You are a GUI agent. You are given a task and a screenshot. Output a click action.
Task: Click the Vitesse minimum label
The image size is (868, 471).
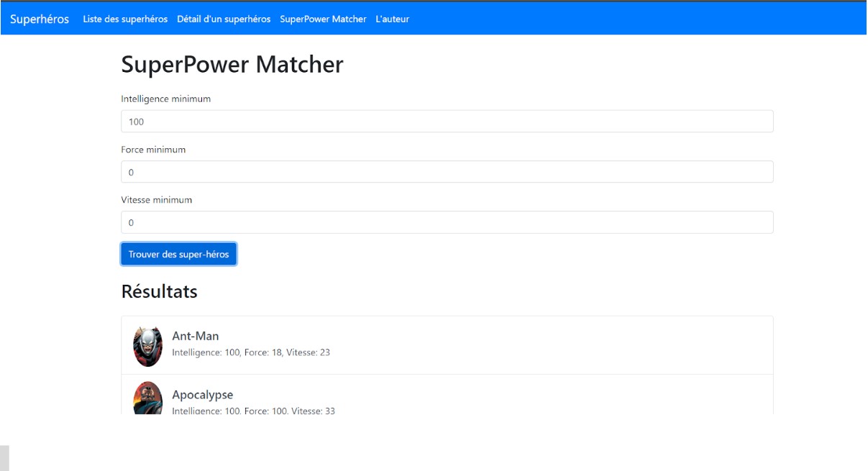[157, 200]
